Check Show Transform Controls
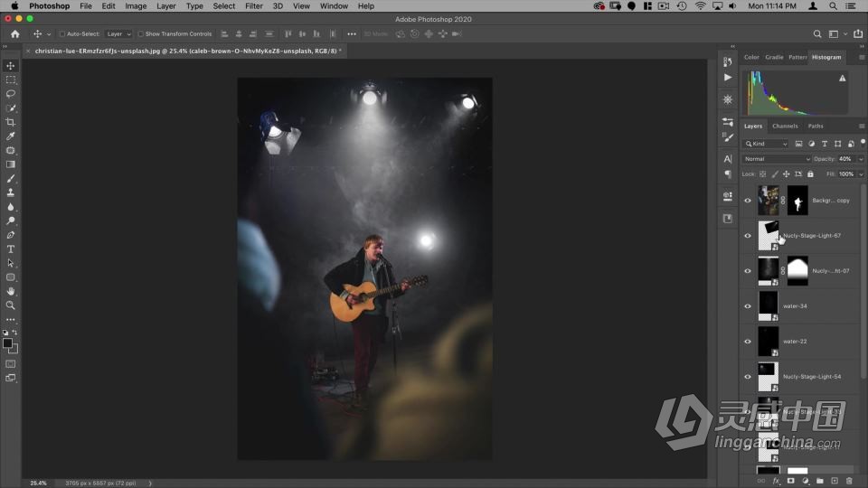Viewport: 868px width, 488px height. click(x=141, y=34)
